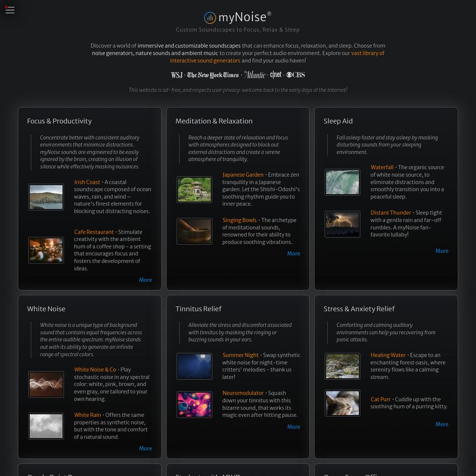Show More under White Noise
Image resolution: width=476 pixels, height=476 pixels.
pos(145,448)
